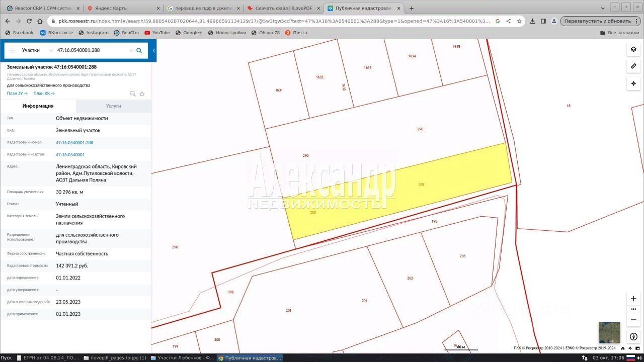Viewport: 644px width, 362px height.
Task: Click the locate-me crosshair icon
Action: 633,83
